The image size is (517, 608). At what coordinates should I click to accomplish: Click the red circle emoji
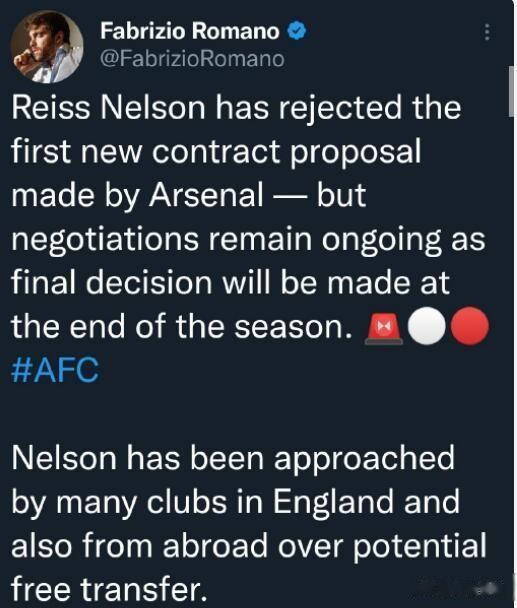click(470, 326)
